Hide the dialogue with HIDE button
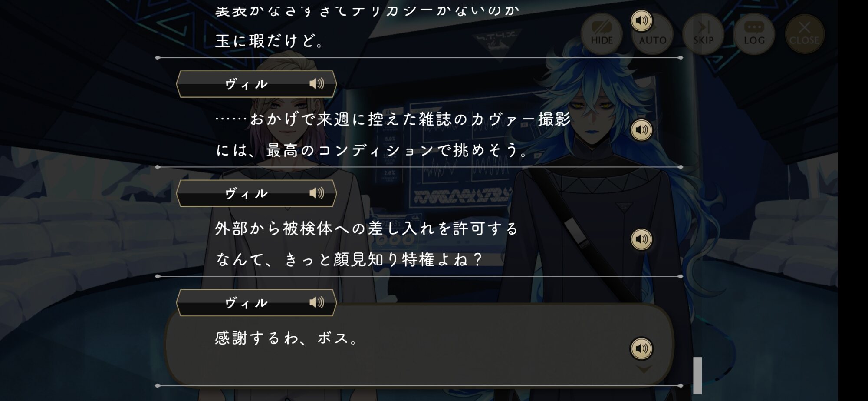This screenshot has width=868, height=401. coord(602,33)
